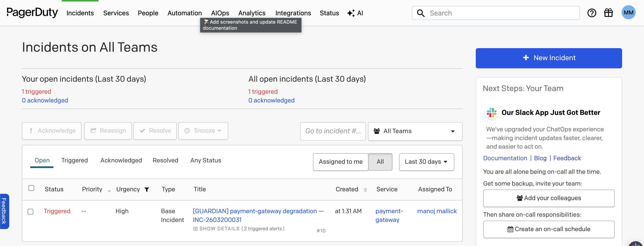This screenshot has width=644, height=246.
Task: Click the search magnifier icon
Action: tap(421, 13)
